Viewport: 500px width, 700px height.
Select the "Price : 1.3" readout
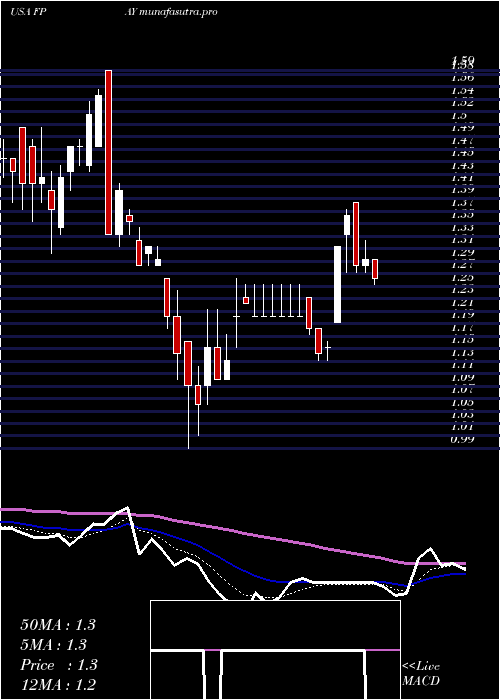[x=58, y=665]
